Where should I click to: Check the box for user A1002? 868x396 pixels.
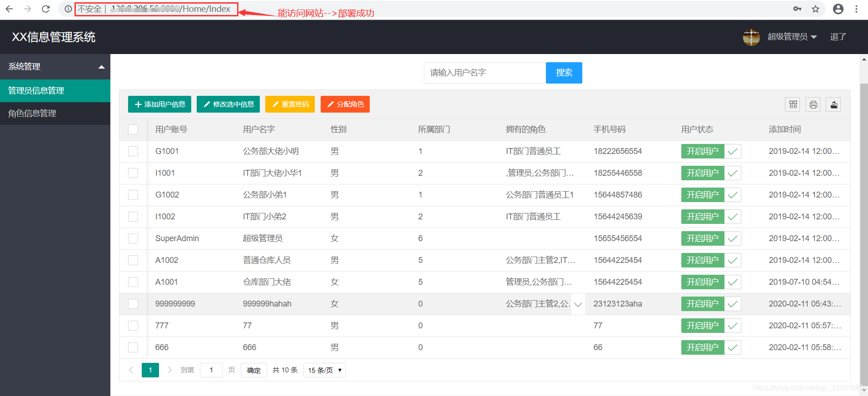[x=133, y=260]
